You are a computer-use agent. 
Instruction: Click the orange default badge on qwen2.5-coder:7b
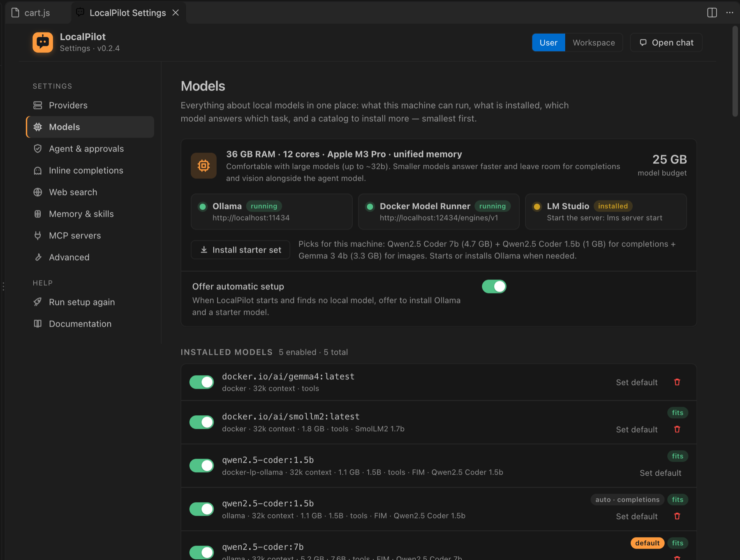[x=647, y=543]
